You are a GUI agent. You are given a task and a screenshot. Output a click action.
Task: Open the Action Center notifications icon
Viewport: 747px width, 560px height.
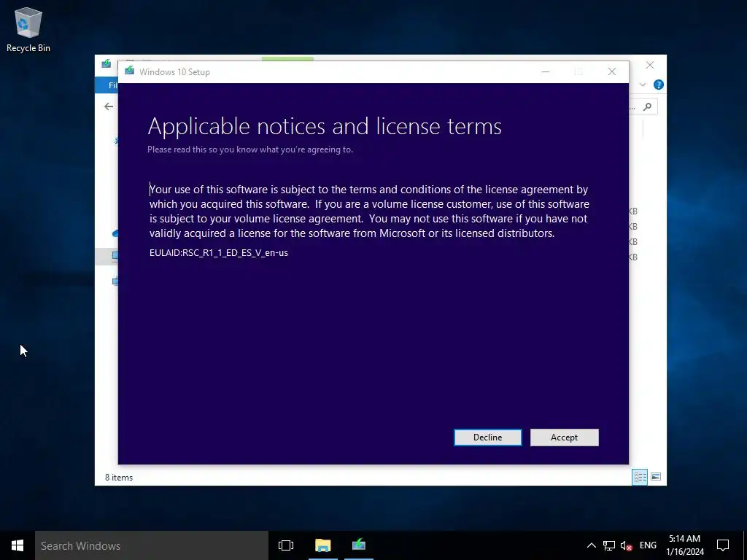(x=723, y=545)
